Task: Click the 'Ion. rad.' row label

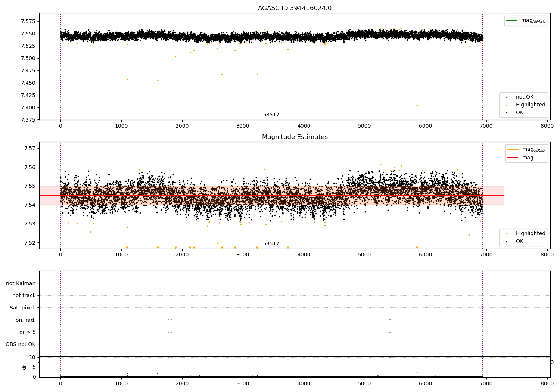Action: 25,320
